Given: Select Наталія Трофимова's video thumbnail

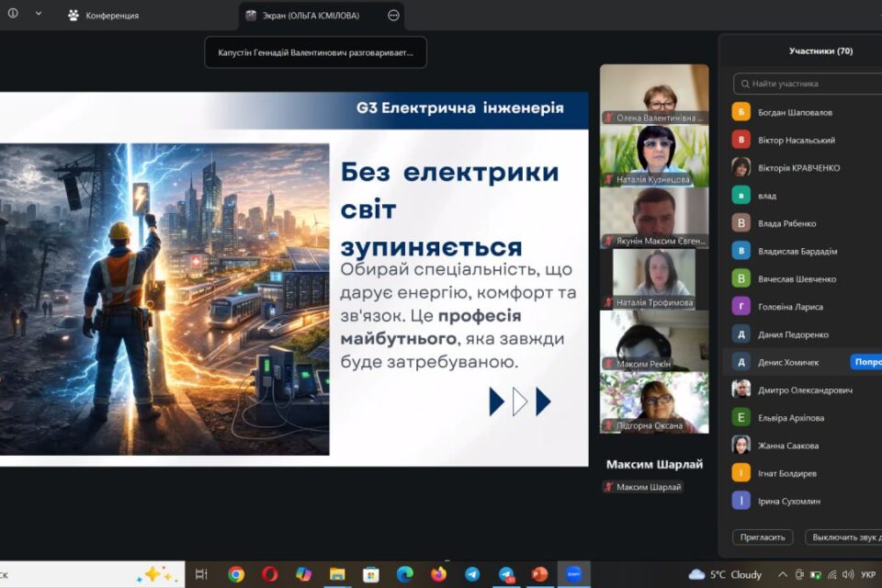Looking at the screenshot, I should click(654, 278).
